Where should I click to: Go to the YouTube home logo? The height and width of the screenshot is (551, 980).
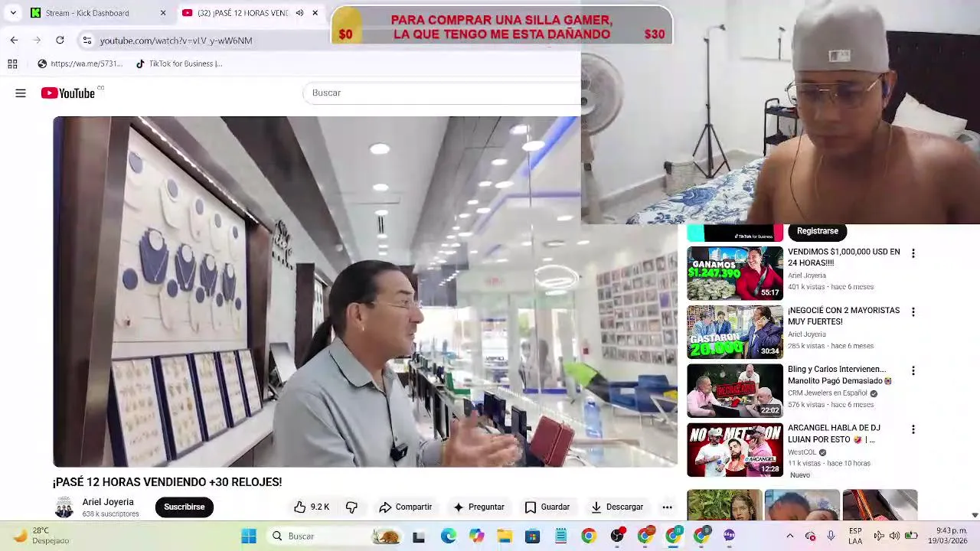click(x=68, y=93)
